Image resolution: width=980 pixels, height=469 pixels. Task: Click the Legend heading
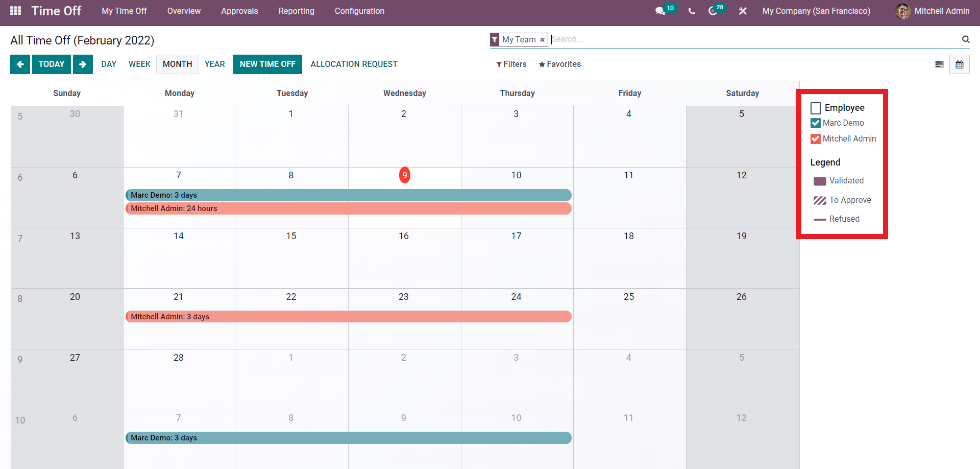[x=825, y=162]
